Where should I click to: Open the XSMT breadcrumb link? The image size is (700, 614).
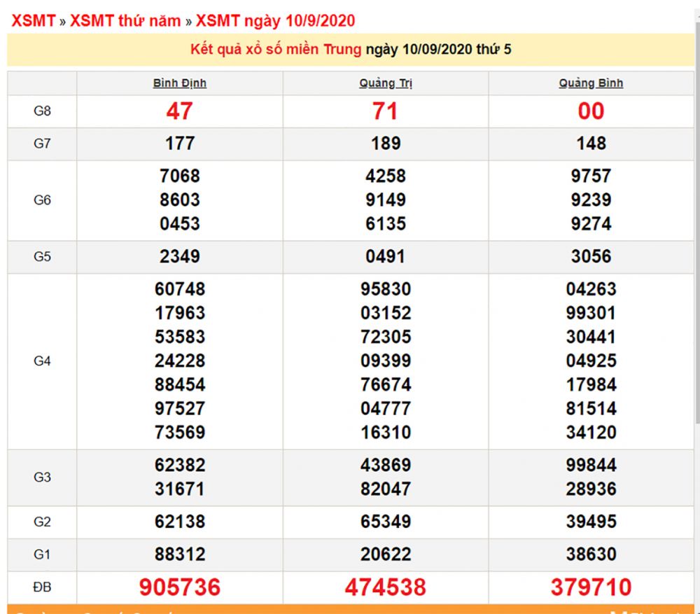[33, 20]
